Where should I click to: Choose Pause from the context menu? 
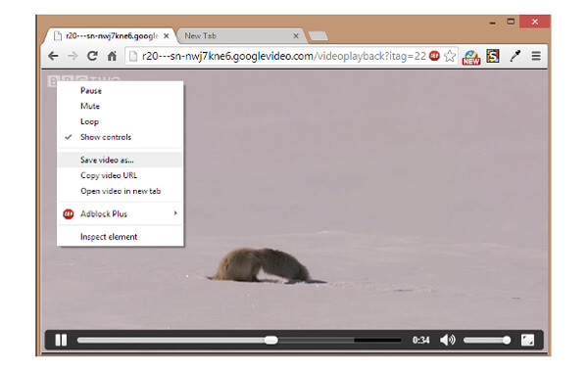tap(121, 91)
